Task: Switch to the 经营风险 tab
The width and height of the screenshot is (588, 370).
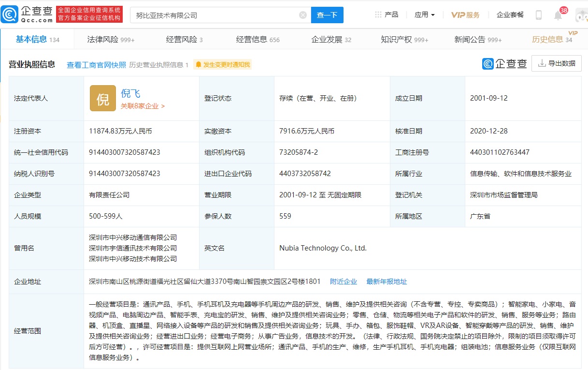Action: [x=184, y=40]
